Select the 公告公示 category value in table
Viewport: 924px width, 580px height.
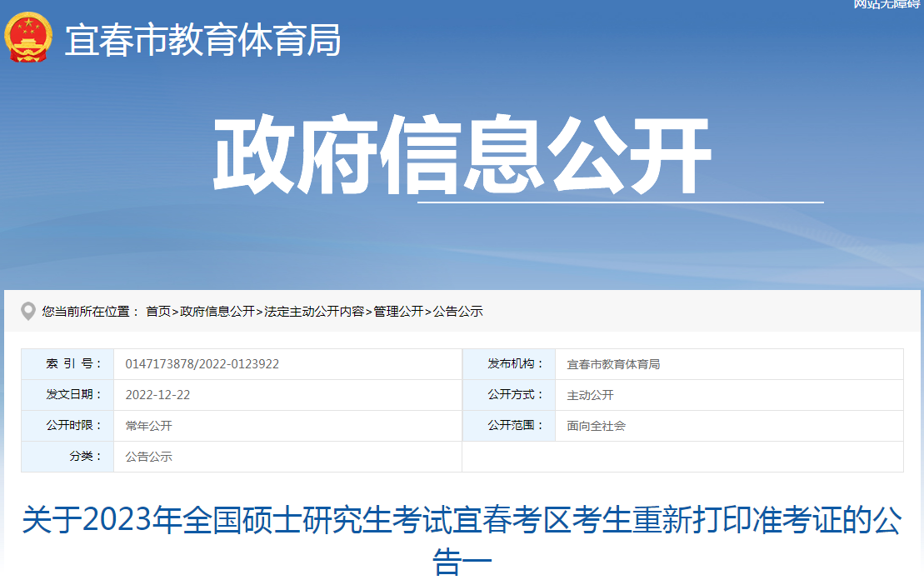148,456
